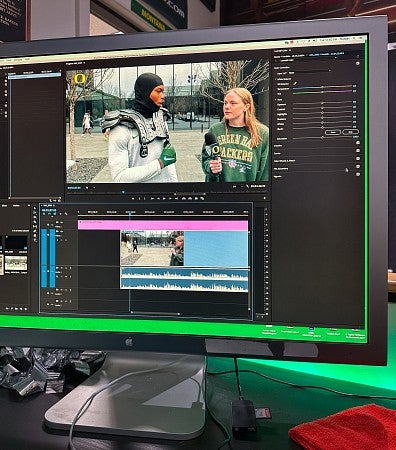Viewport: 396px width, 450px height.
Task: Click Go to Out point
Action: point(176,199)
